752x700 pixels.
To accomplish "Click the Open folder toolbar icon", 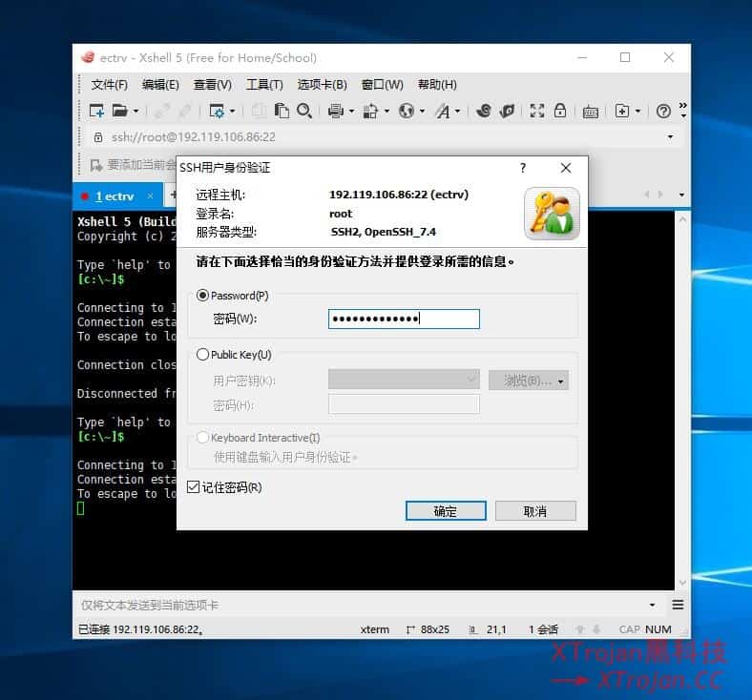I will tap(120, 112).
